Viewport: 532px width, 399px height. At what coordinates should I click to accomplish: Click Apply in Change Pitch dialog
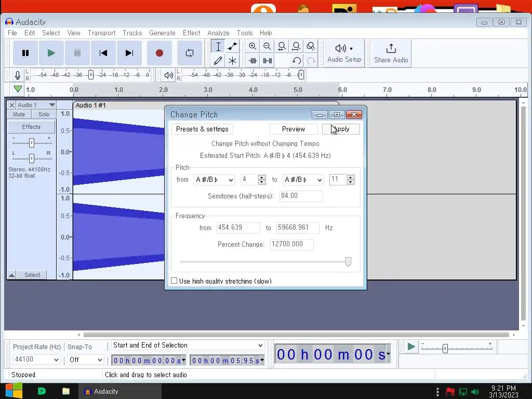pos(341,129)
